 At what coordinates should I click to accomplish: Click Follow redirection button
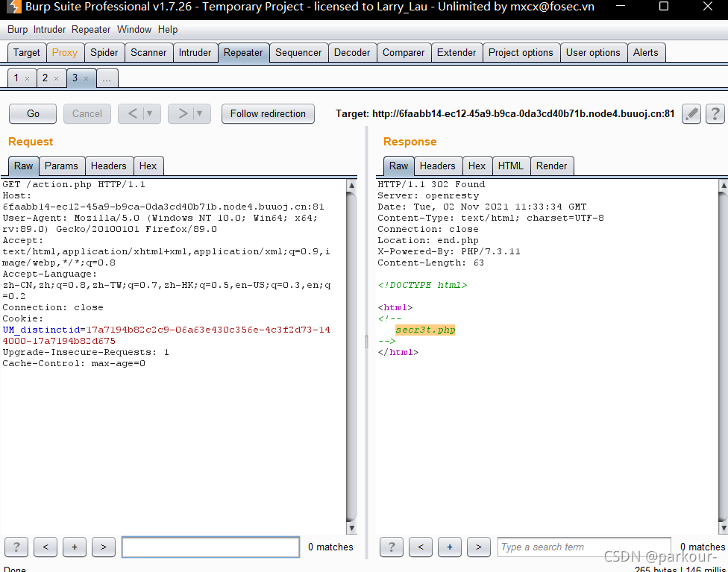tap(268, 114)
